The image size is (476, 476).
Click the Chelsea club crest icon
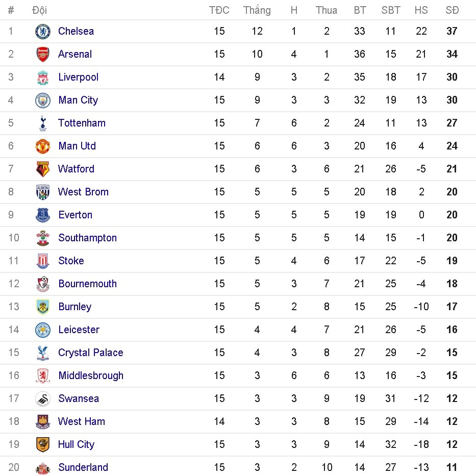43,32
